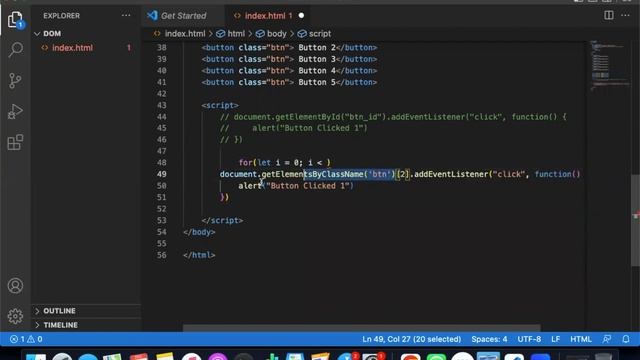Click script in the breadcrumb
Image resolution: width=640 pixels, height=360 pixels.
coord(320,34)
